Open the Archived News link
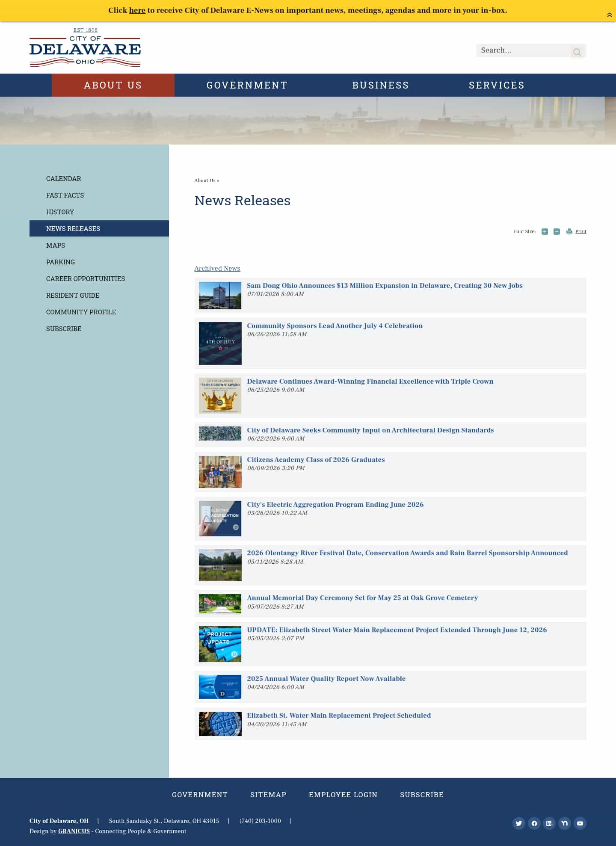Viewport: 616px width, 846px height. (217, 269)
